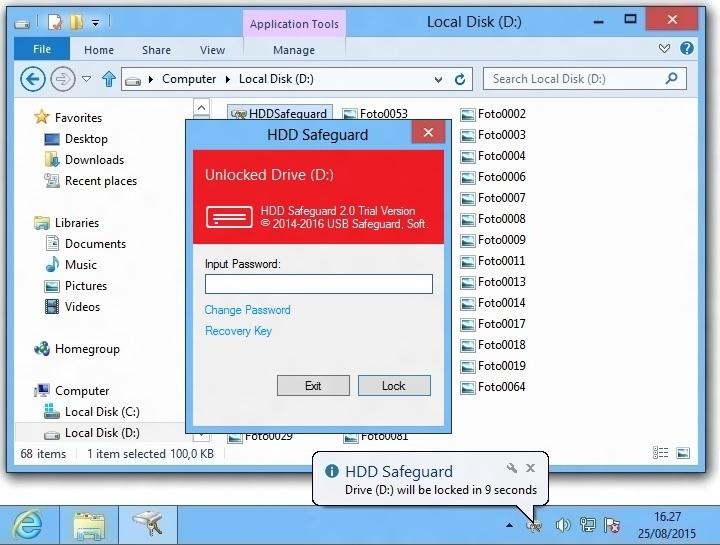Image resolution: width=720 pixels, height=545 pixels.
Task: Open Desktop in Favorites
Action: click(x=86, y=139)
